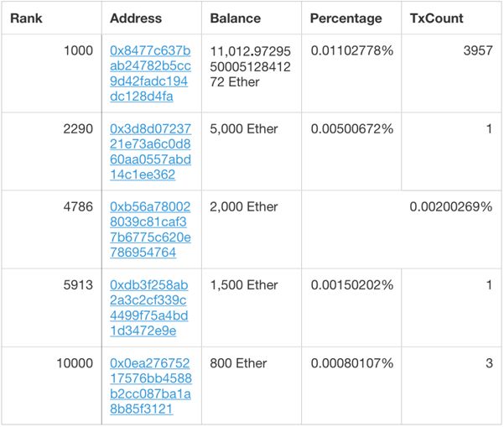The width and height of the screenshot is (504, 427).
Task: Click the Percentage column header
Action: [x=346, y=18]
